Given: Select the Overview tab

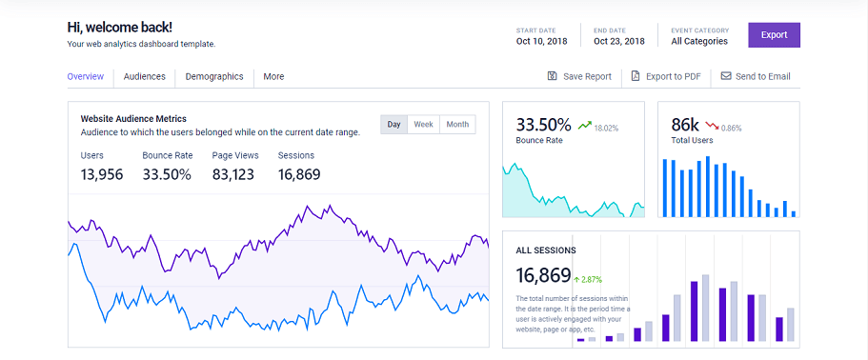Looking at the screenshot, I should 85,77.
